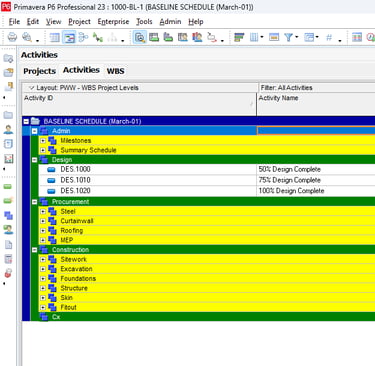Open the Project menu
The height and width of the screenshot is (366, 375).
point(79,22)
